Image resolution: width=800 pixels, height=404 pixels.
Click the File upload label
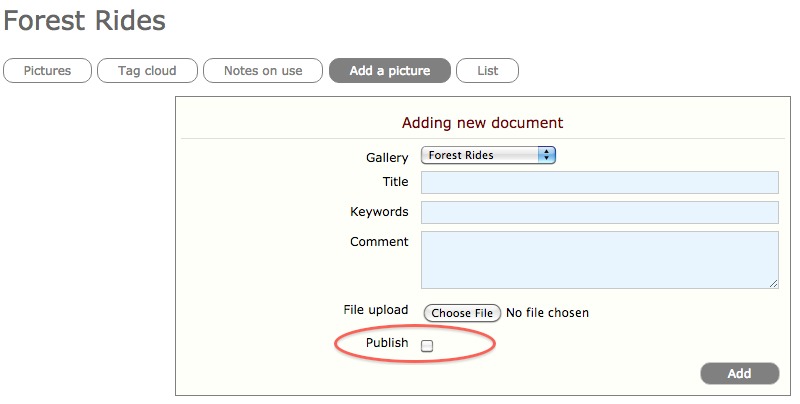click(x=375, y=310)
